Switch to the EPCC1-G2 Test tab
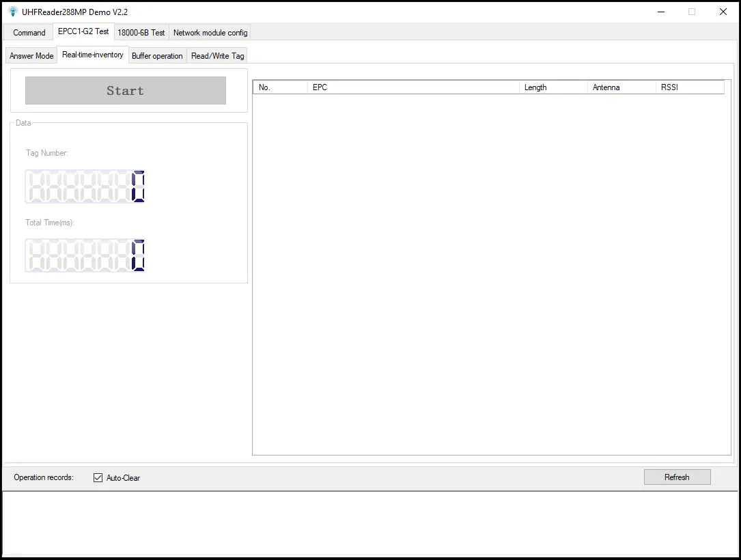Image resolution: width=741 pixels, height=560 pixels. pos(83,31)
